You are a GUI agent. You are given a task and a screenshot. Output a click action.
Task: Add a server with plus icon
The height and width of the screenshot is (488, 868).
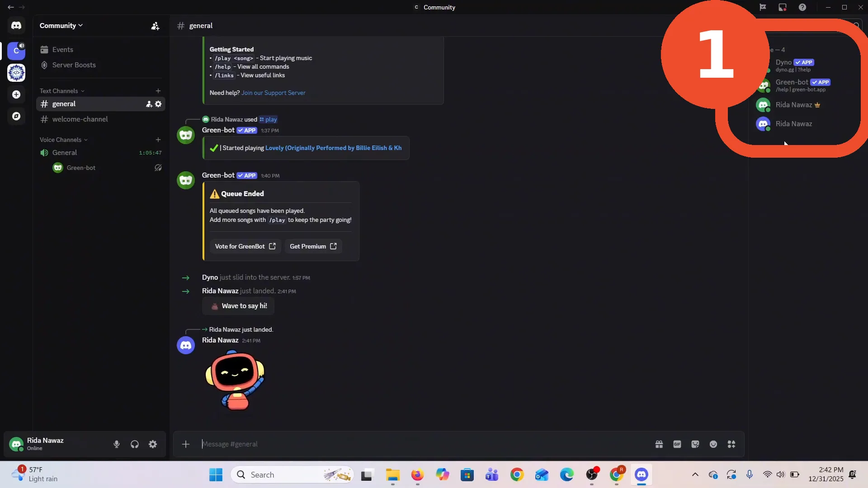coord(16,94)
